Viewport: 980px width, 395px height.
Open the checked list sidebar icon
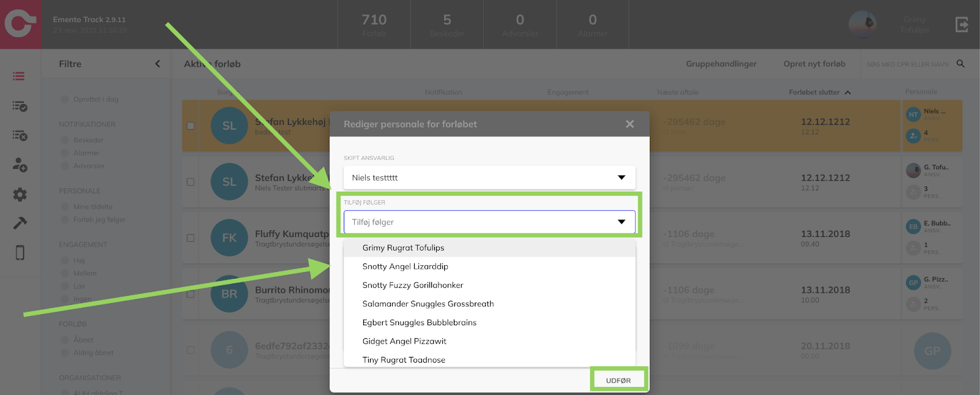(x=20, y=107)
